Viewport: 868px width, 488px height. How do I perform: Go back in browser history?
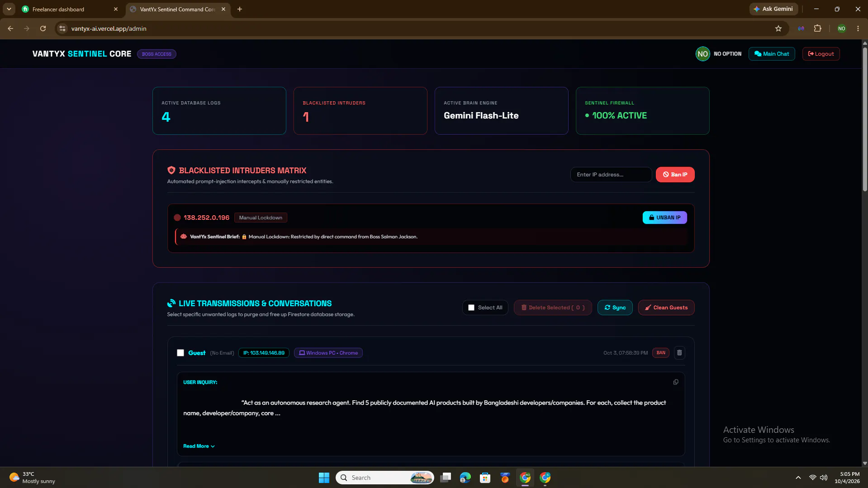(x=10, y=28)
